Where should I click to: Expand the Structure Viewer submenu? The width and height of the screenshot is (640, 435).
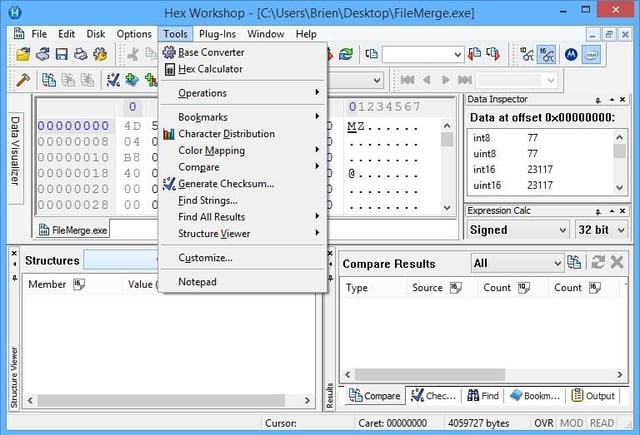coord(243,234)
